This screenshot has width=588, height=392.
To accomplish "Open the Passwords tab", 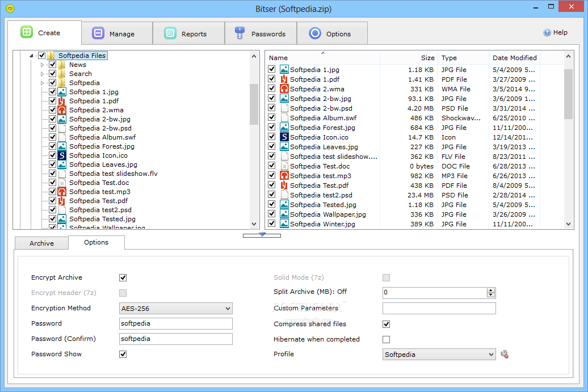I will (x=261, y=33).
